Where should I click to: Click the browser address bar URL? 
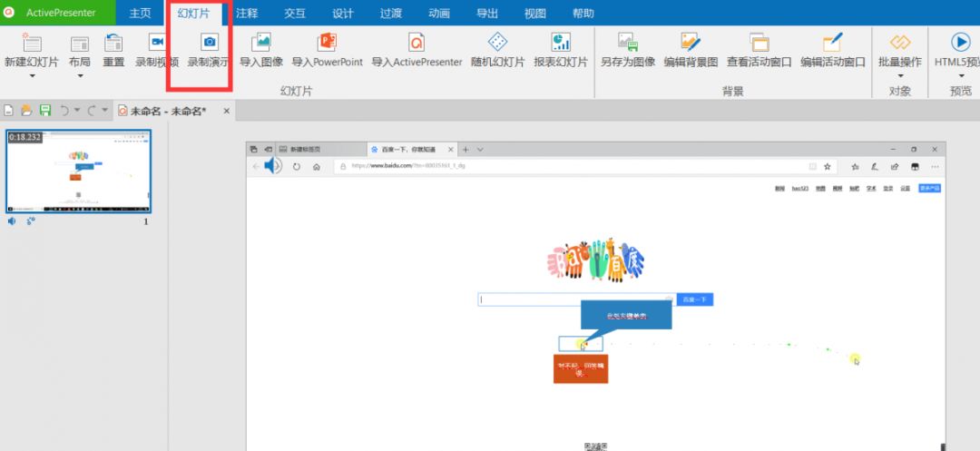click(x=408, y=166)
